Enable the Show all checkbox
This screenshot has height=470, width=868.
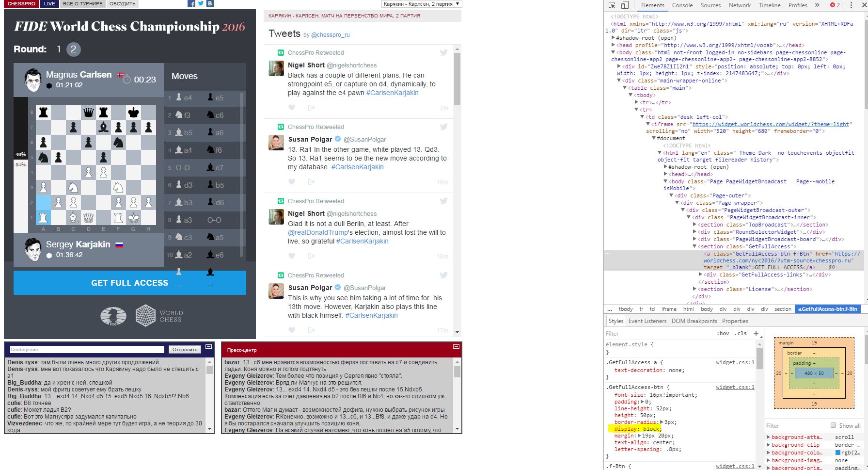click(834, 425)
